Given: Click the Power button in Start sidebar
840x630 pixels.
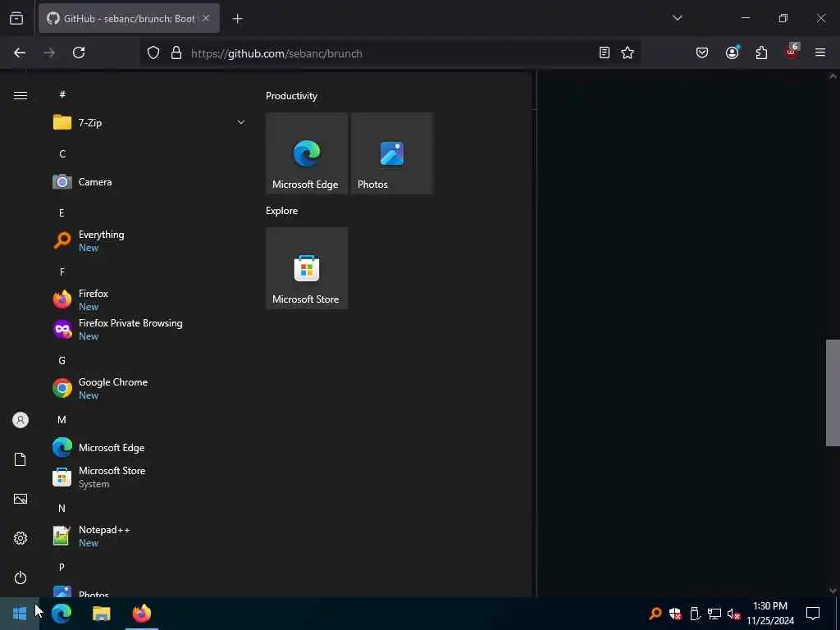Looking at the screenshot, I should pyautogui.click(x=21, y=577).
